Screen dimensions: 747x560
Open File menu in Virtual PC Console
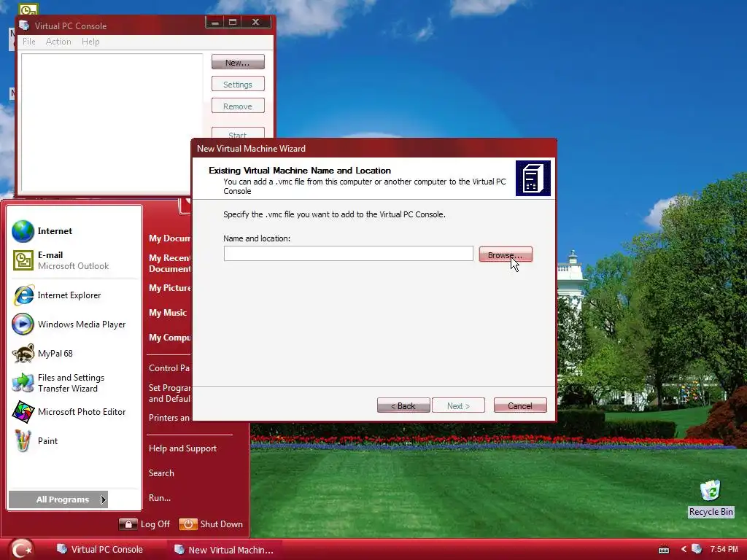click(28, 42)
